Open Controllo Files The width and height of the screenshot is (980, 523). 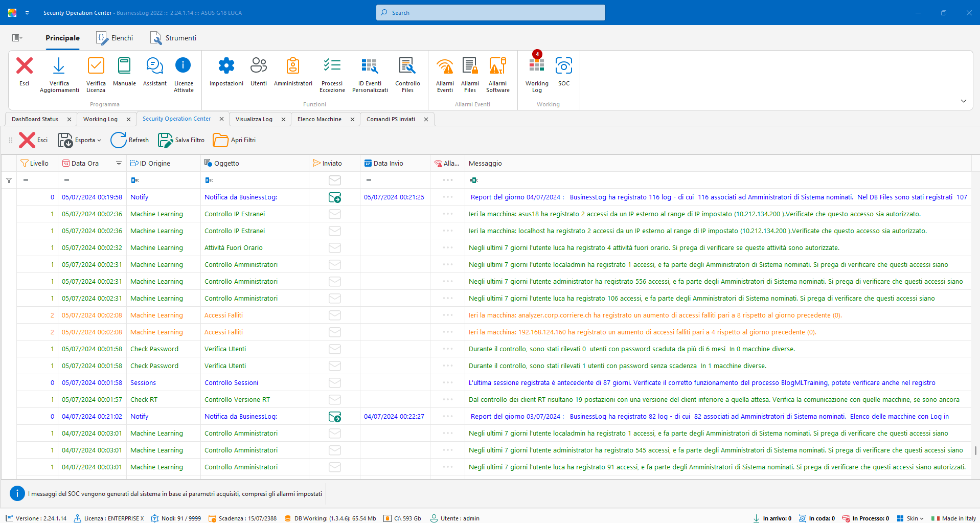point(407,75)
